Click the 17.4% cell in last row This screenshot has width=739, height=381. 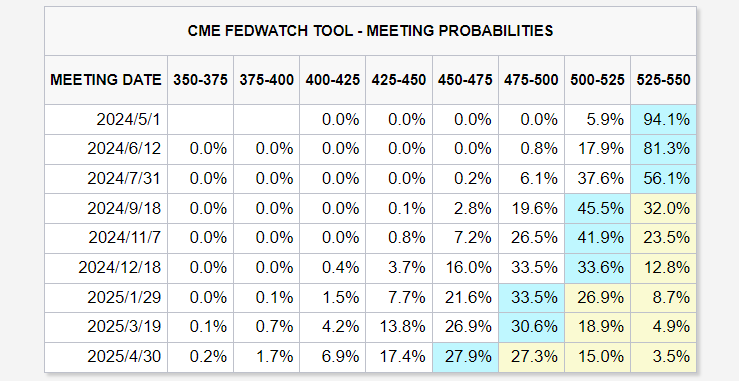coord(399,357)
